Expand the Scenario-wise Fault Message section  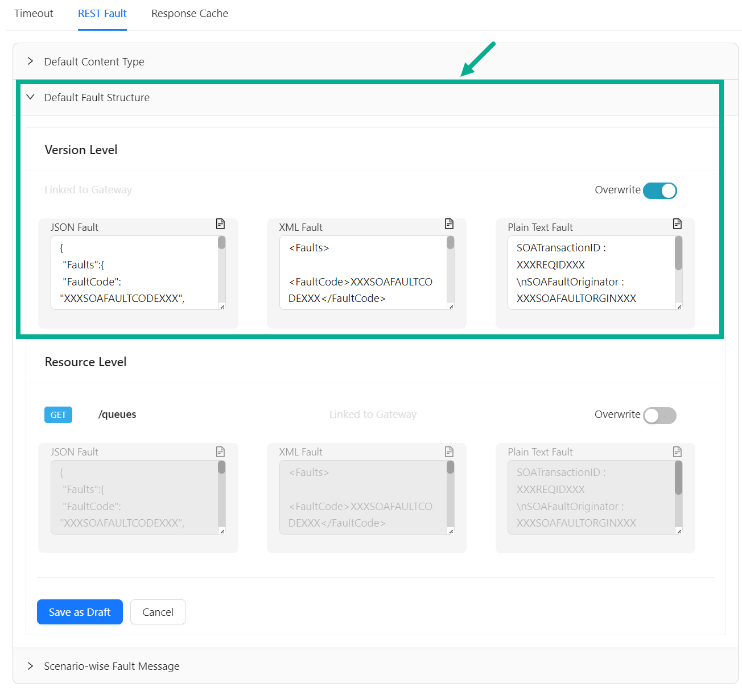pyautogui.click(x=112, y=666)
